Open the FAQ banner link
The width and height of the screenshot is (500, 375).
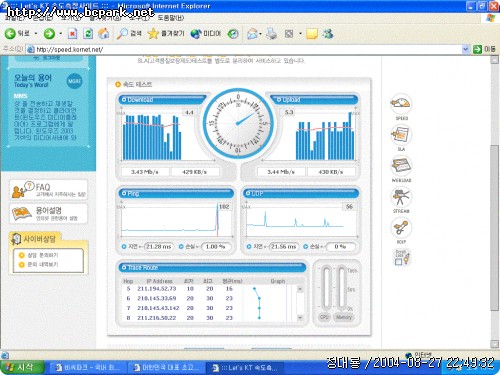(49, 190)
